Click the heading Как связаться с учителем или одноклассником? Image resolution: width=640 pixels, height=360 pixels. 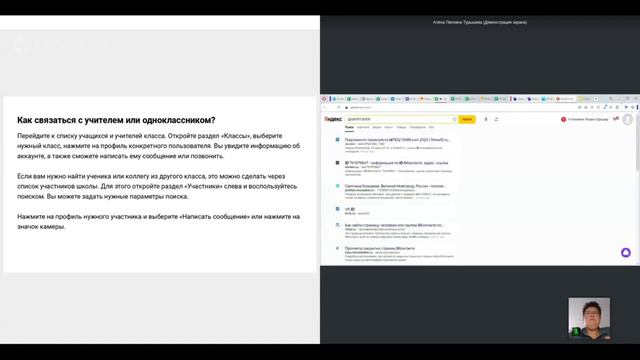pyautogui.click(x=116, y=120)
